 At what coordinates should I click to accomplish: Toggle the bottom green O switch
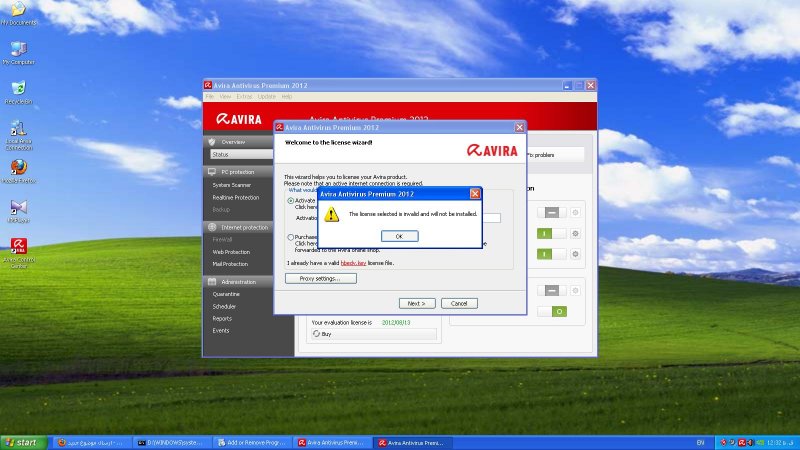click(x=552, y=312)
